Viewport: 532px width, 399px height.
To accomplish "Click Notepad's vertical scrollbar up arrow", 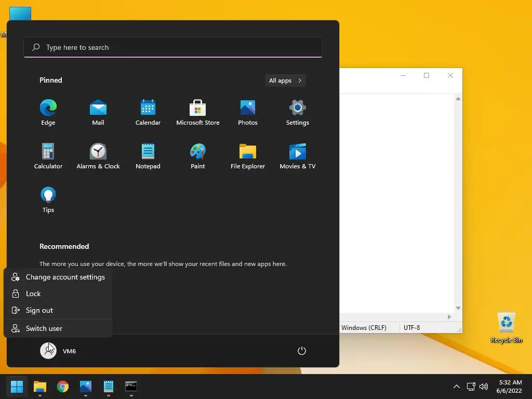I will coord(458,99).
